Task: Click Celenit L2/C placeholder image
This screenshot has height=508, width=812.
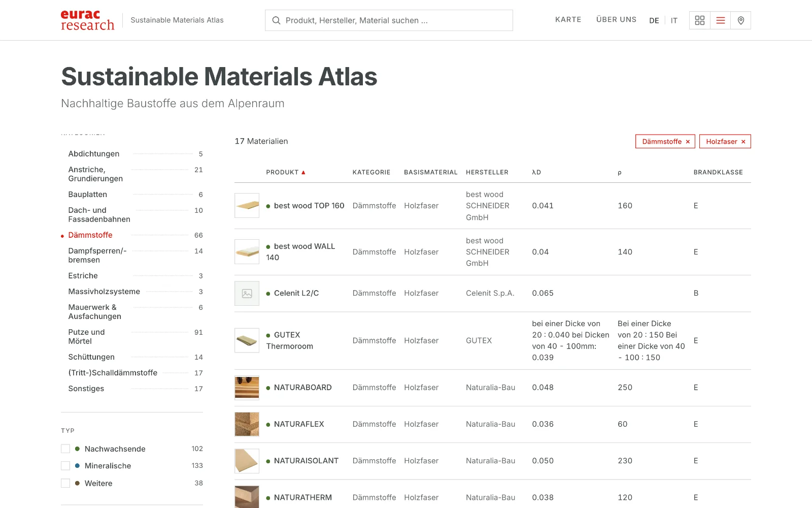Action: click(247, 293)
